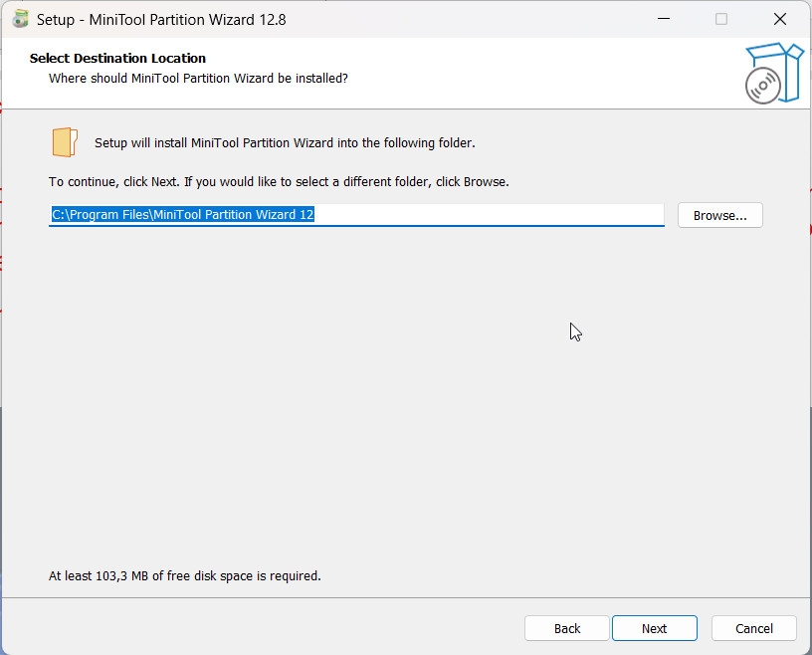Click the MiniTool package box logo
The image size is (812, 655).
774,73
